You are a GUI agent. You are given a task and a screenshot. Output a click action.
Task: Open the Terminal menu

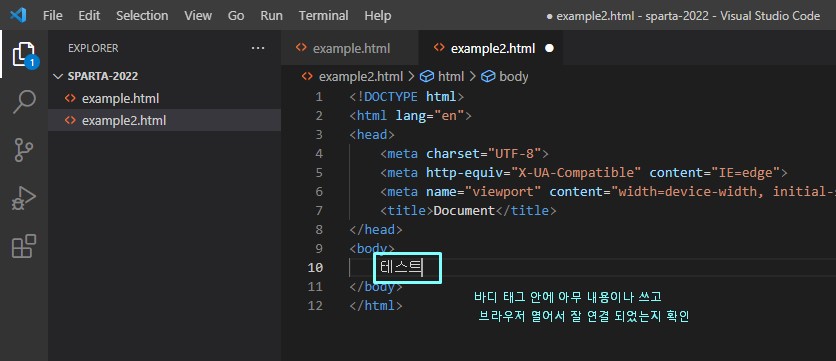(x=323, y=15)
